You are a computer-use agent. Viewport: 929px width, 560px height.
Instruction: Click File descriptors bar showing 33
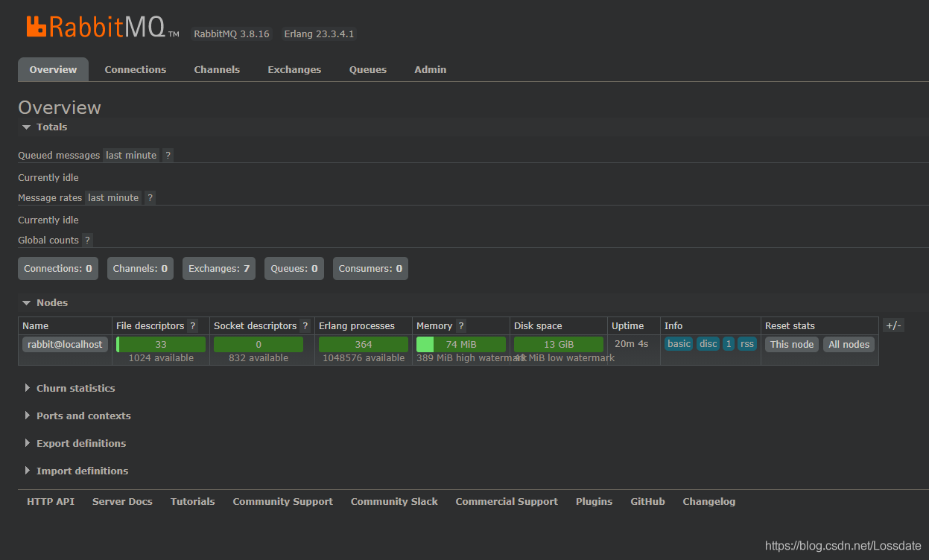coord(161,345)
